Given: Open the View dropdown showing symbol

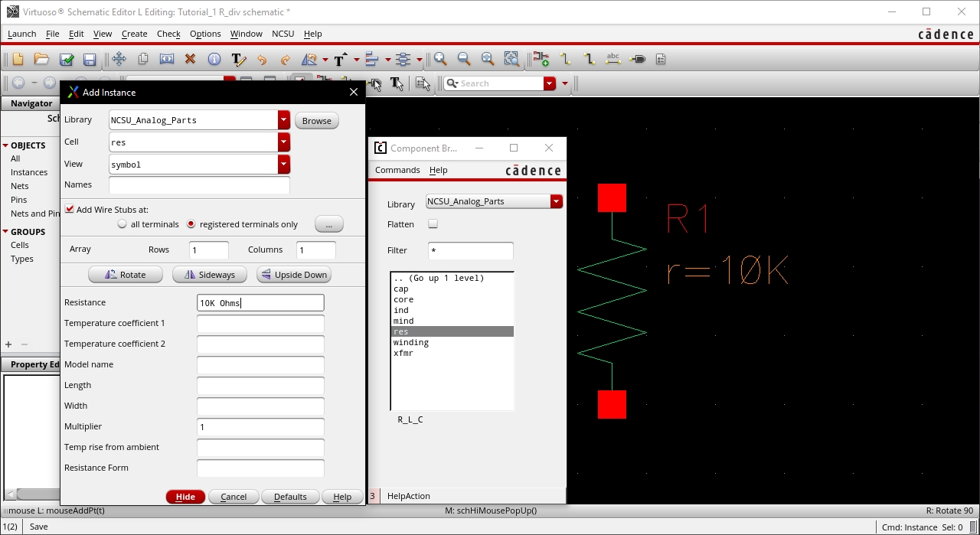Looking at the screenshot, I should pyautogui.click(x=284, y=165).
